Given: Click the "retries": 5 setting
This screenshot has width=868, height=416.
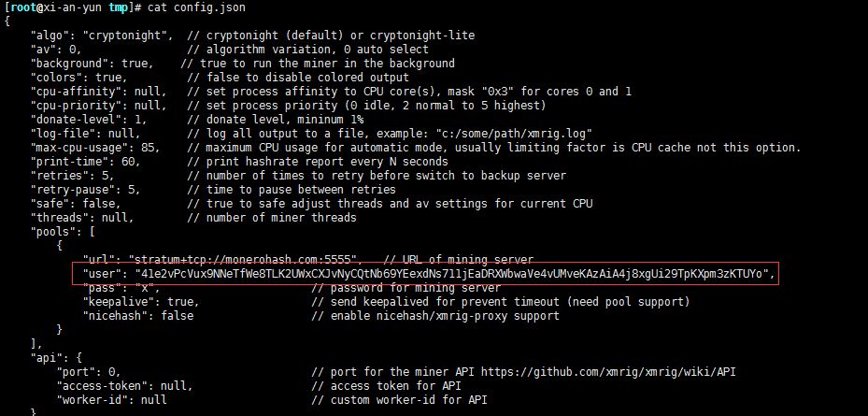Looking at the screenshot, I should pos(73,176).
